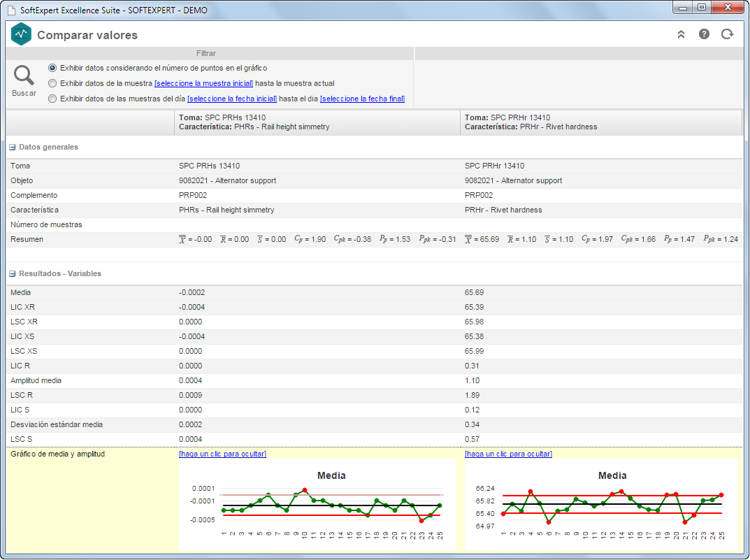Click the 'seleccione la muestra inicial' link
Screen dimensions: 750x560
[204, 83]
